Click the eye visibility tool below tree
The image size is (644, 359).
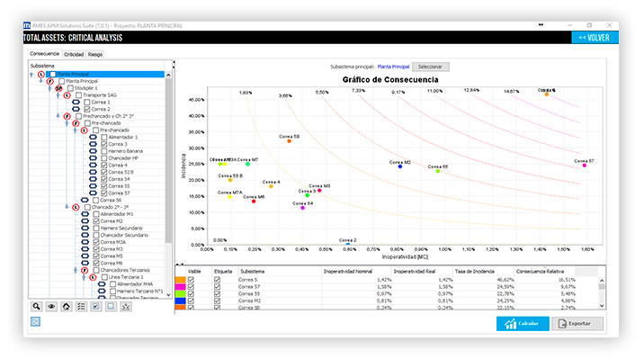click(x=51, y=307)
